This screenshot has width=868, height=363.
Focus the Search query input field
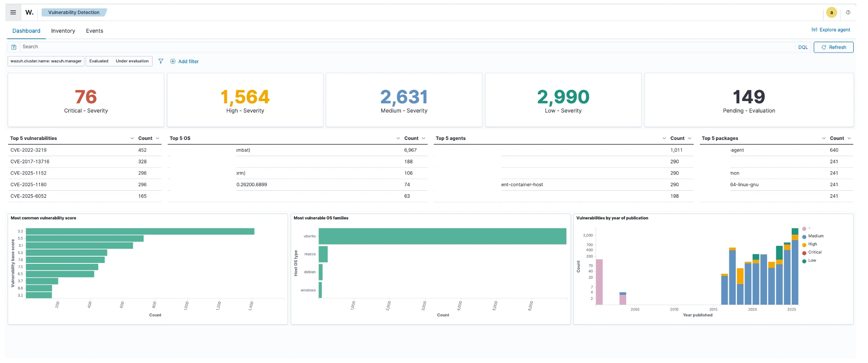[404, 47]
